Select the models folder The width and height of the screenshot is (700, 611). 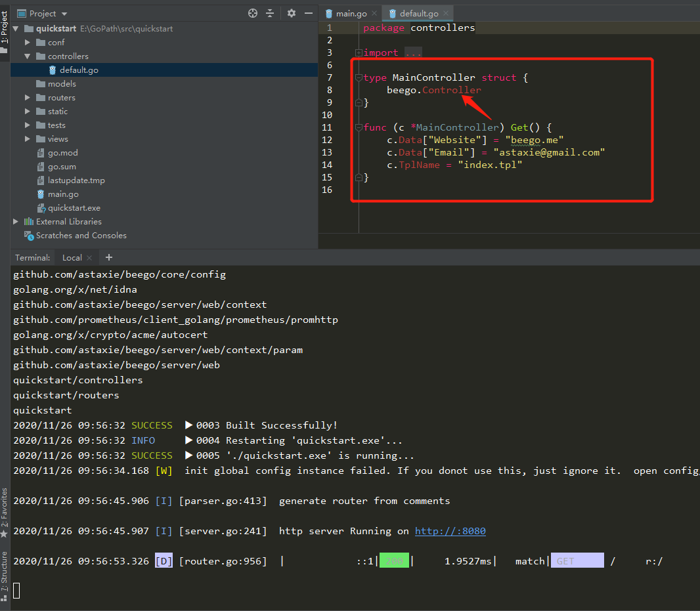[62, 84]
